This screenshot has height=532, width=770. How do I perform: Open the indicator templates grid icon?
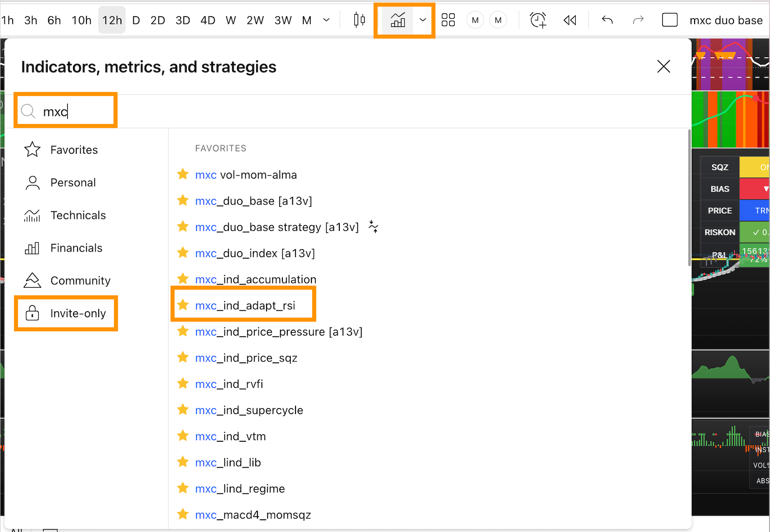(448, 20)
